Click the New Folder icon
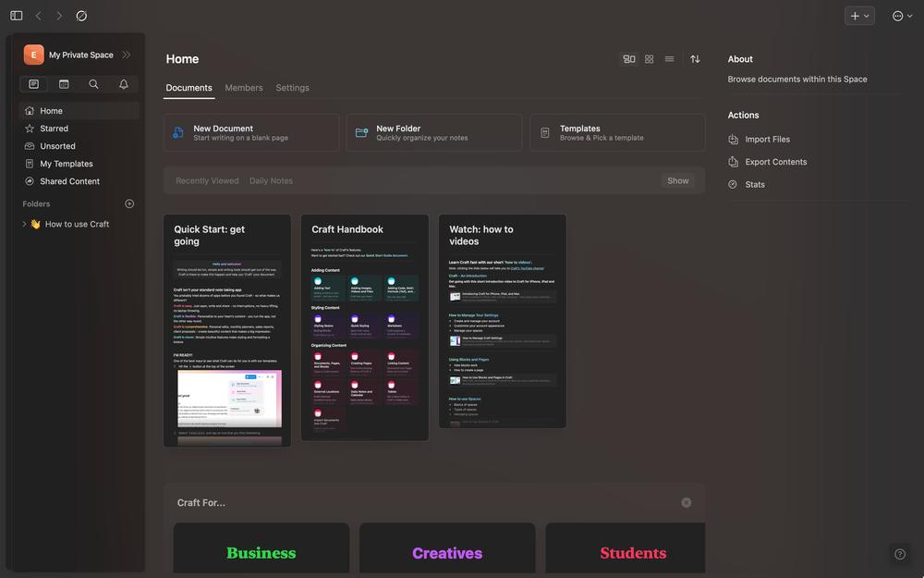This screenshot has height=578, width=924. (362, 132)
